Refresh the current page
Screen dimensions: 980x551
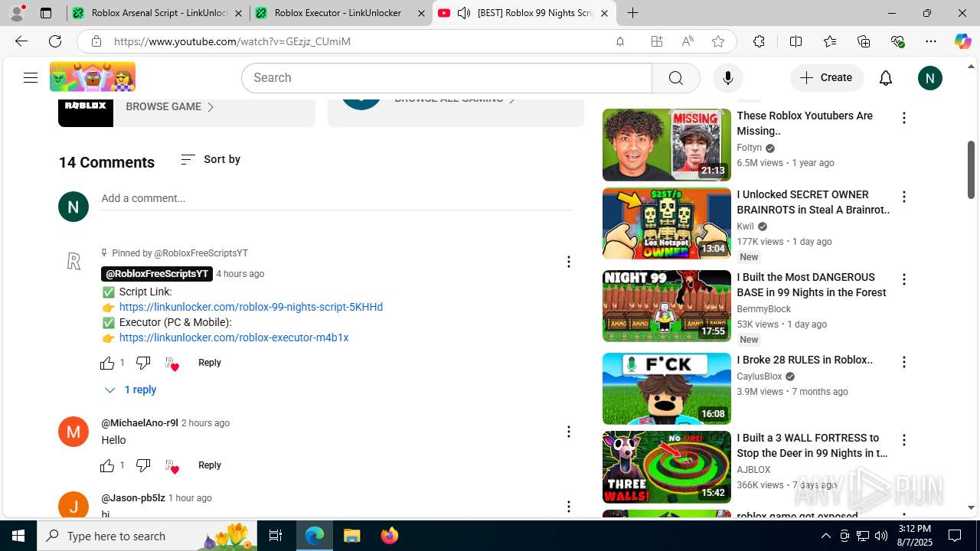point(55,41)
